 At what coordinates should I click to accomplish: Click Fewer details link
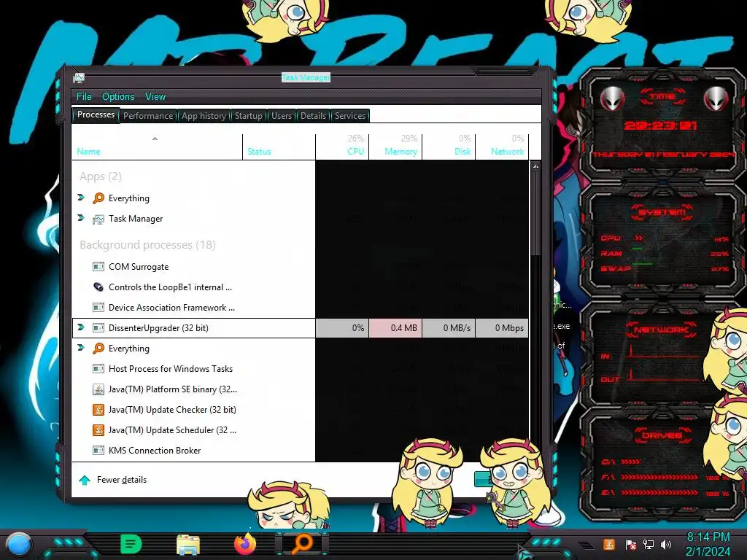tap(122, 480)
